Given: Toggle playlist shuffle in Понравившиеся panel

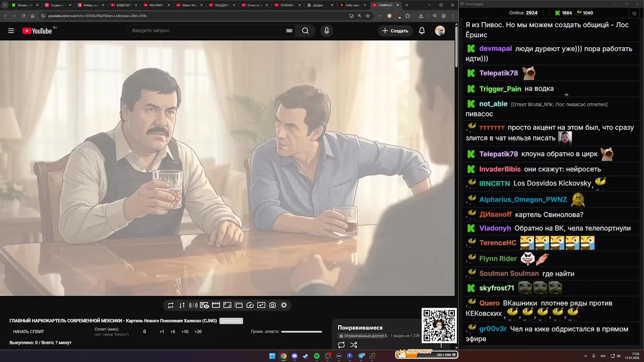Looking at the screenshot, I should point(354,345).
